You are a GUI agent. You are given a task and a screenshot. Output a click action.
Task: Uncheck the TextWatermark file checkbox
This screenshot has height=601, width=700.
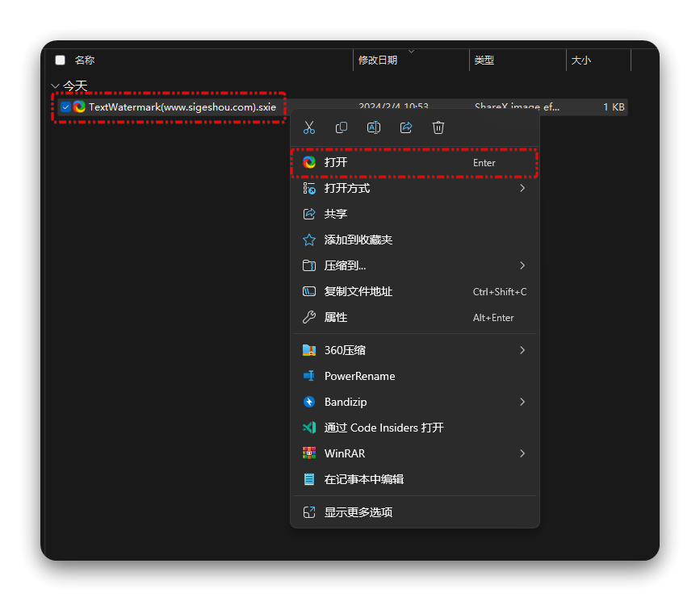pos(65,106)
